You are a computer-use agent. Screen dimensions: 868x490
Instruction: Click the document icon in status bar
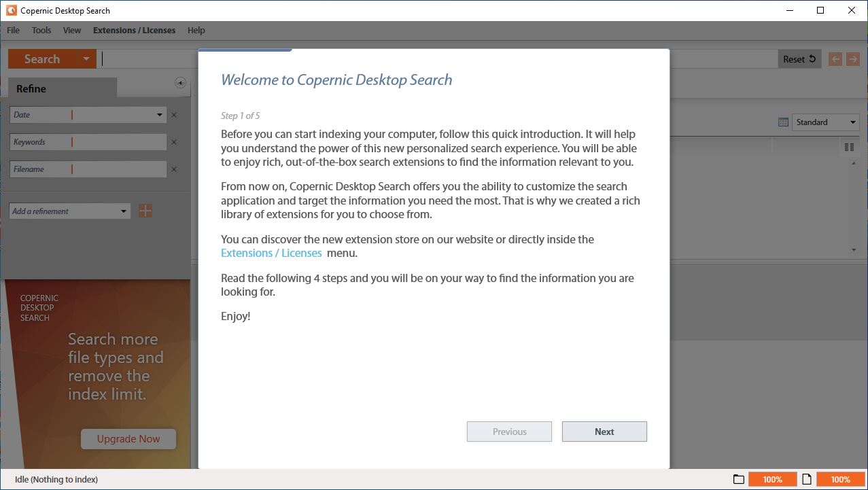pyautogui.click(x=807, y=479)
